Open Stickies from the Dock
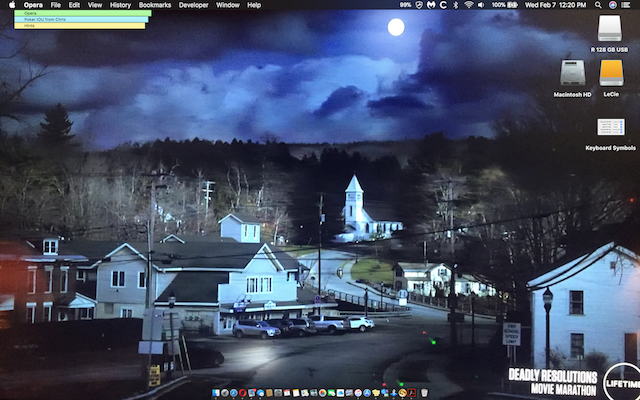 click(x=376, y=393)
